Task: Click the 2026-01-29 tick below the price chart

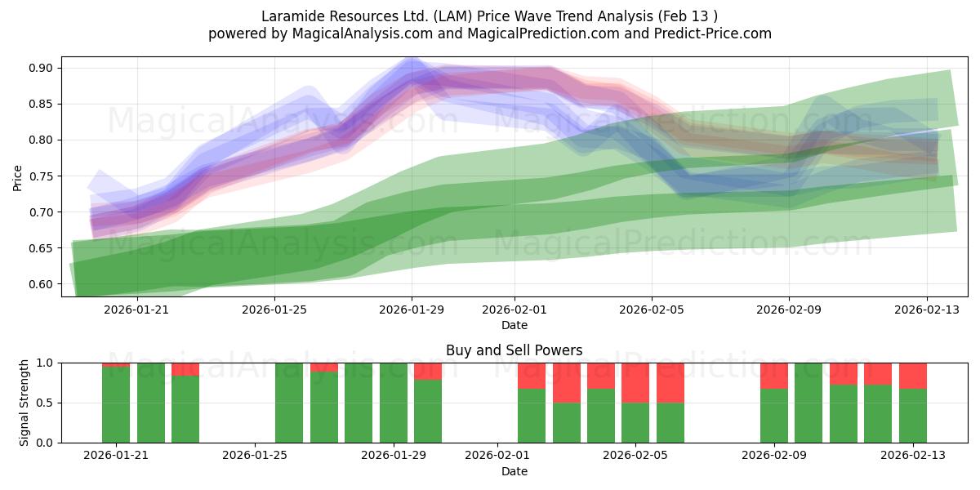Action: pyautogui.click(x=412, y=310)
